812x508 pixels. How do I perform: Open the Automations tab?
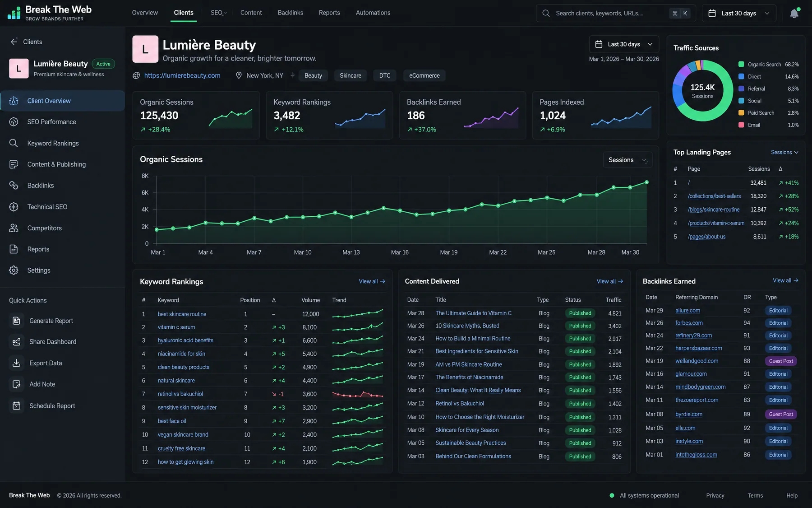(x=373, y=13)
